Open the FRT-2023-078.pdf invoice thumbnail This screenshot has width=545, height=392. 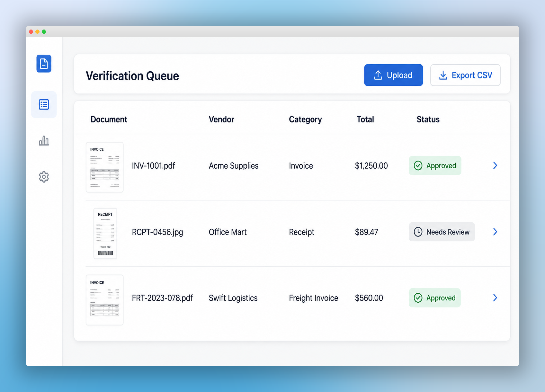click(x=104, y=300)
